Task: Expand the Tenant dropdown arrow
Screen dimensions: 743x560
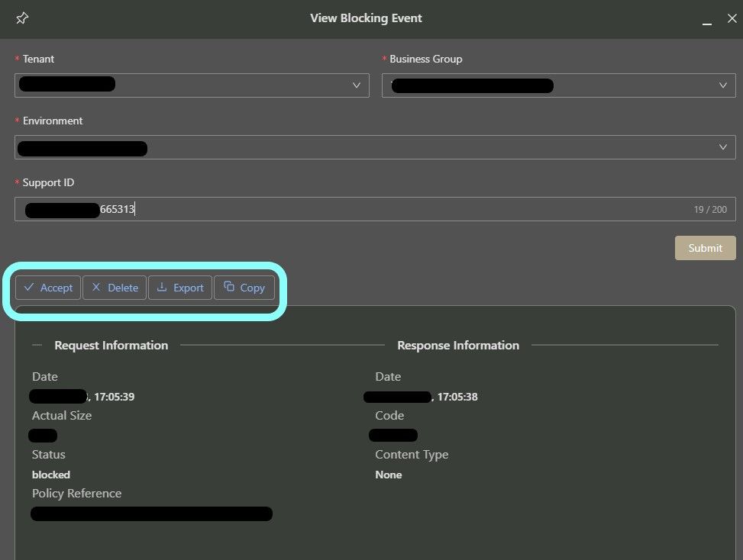Action: pos(356,85)
